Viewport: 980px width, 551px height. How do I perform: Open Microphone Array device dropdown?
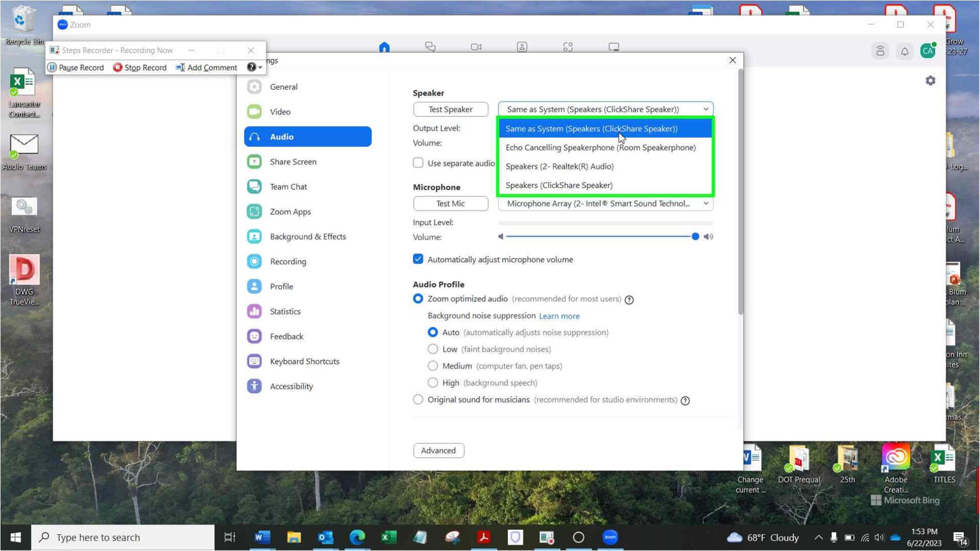[x=605, y=203]
